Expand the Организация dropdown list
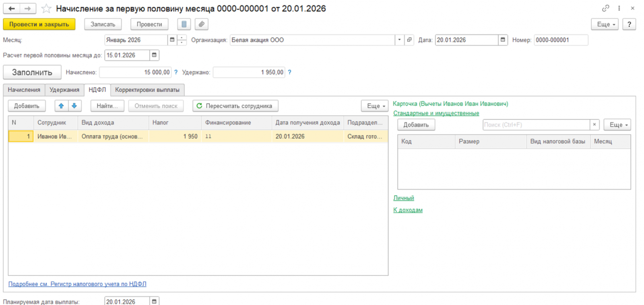This screenshot has width=644, height=305. point(399,40)
